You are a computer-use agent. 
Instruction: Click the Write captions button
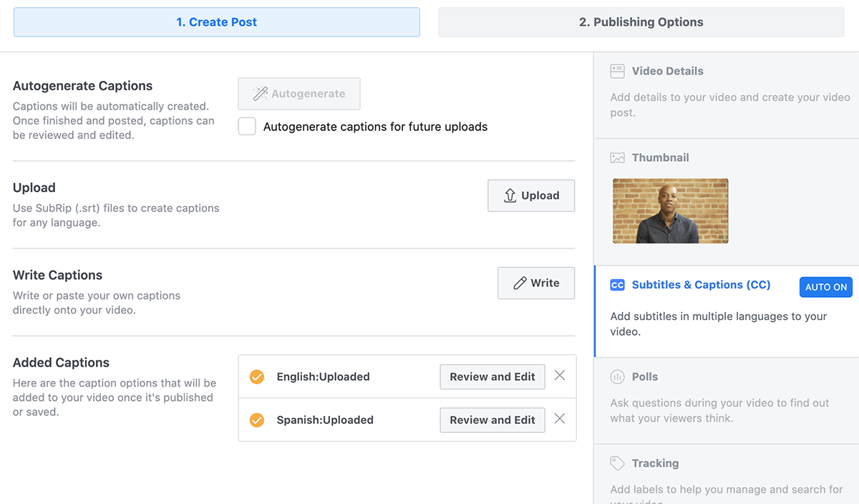536,283
